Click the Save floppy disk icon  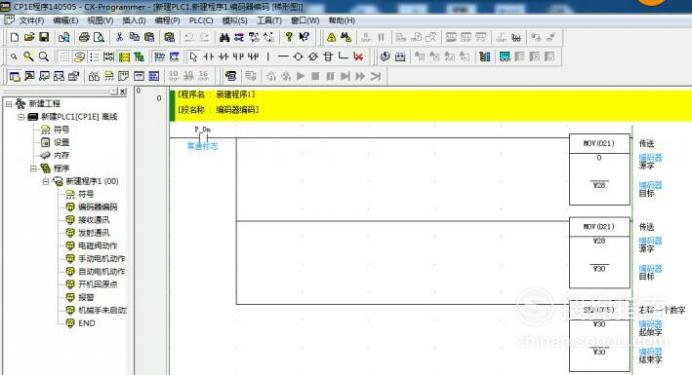click(x=44, y=37)
